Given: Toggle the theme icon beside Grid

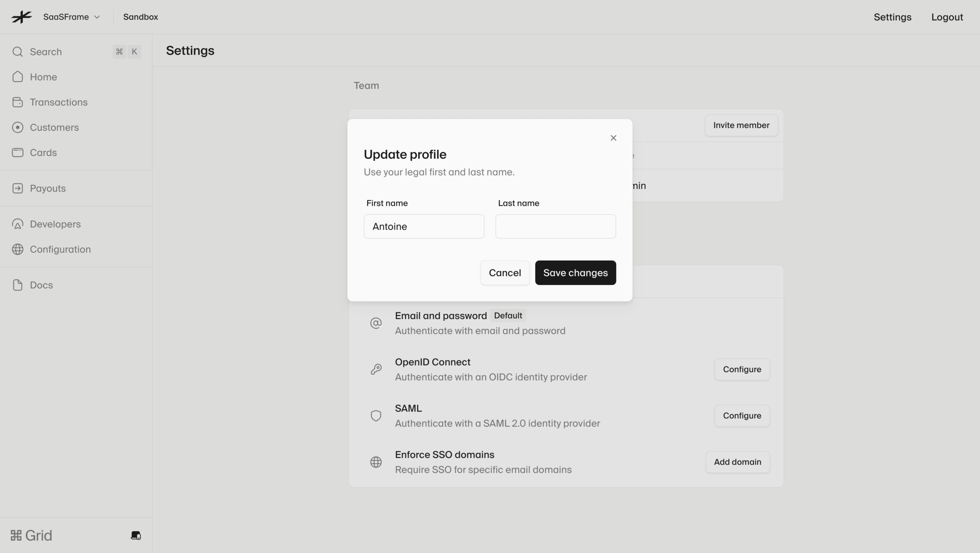Looking at the screenshot, I should point(136,535).
